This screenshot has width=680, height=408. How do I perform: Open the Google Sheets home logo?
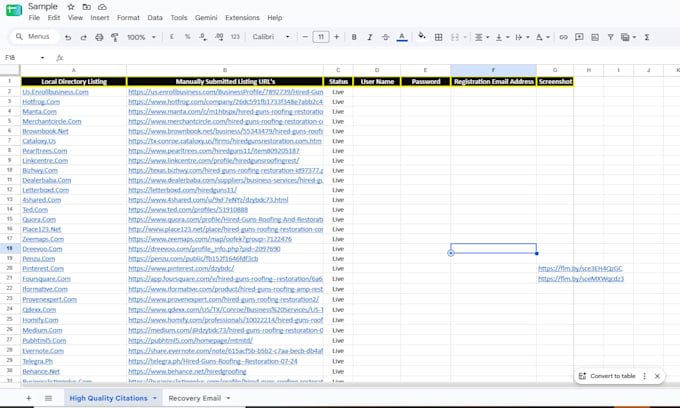point(14,10)
